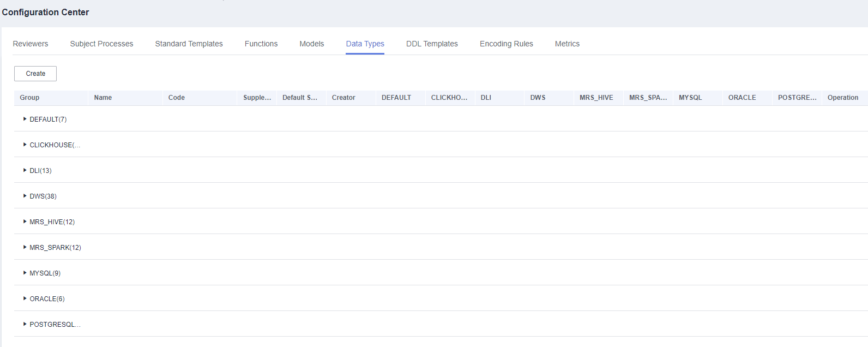Click the MYSQL(9) group label

pos(45,273)
